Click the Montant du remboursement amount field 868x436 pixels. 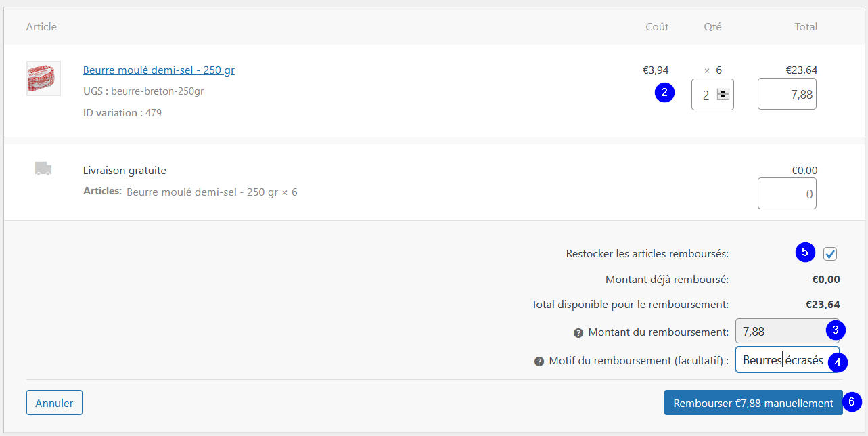coord(787,332)
